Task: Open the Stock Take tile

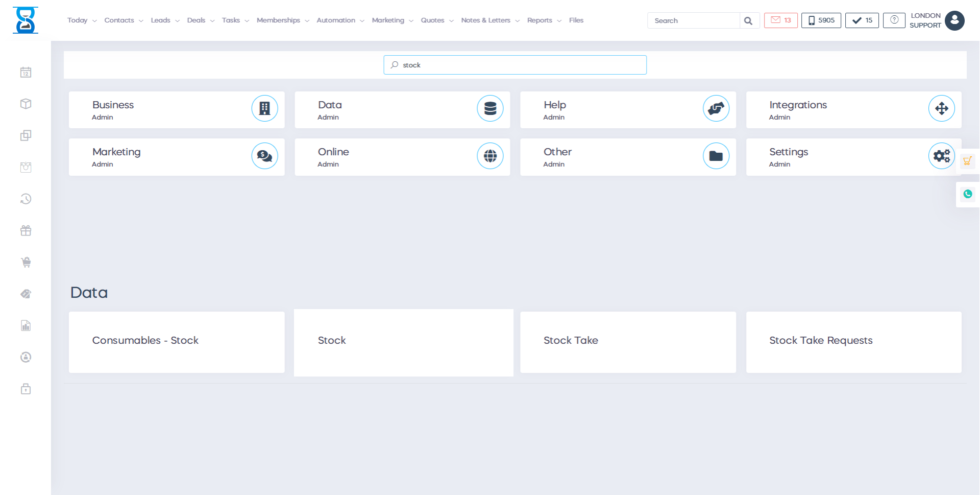Action: pyautogui.click(x=627, y=342)
